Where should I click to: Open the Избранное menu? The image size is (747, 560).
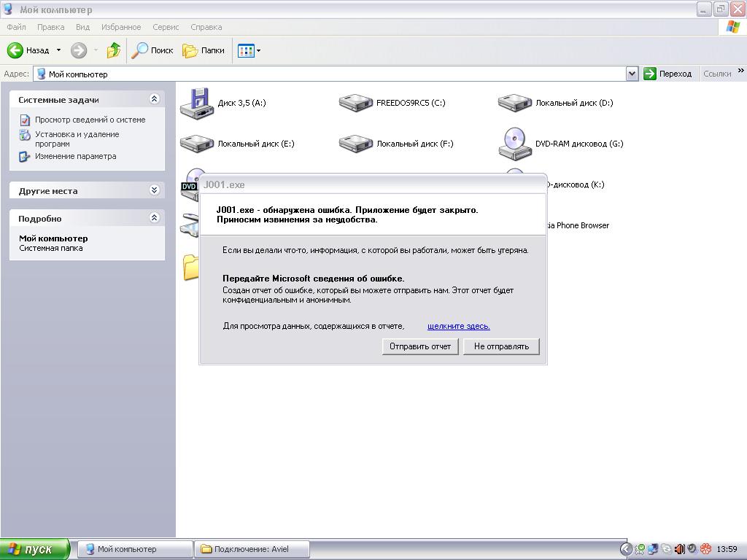121,27
